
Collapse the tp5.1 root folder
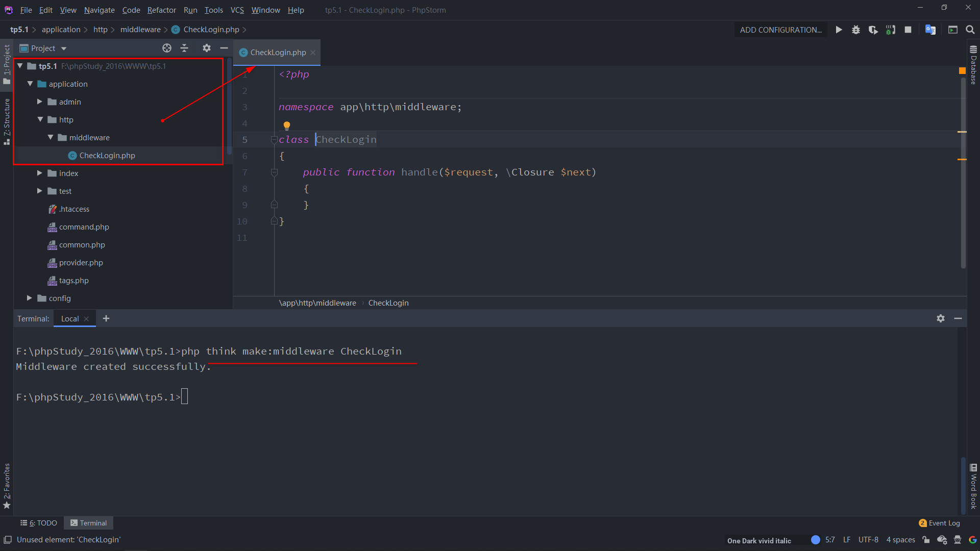20,66
